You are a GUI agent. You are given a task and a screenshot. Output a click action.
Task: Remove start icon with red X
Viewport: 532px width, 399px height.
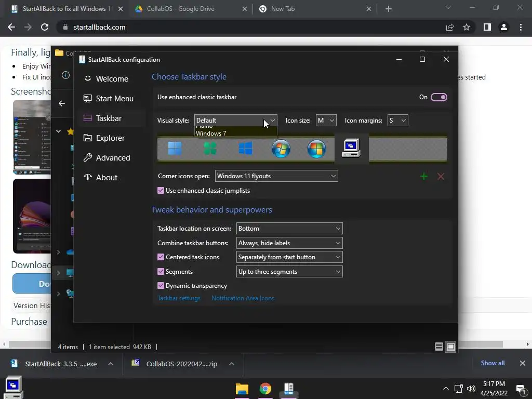point(441,177)
